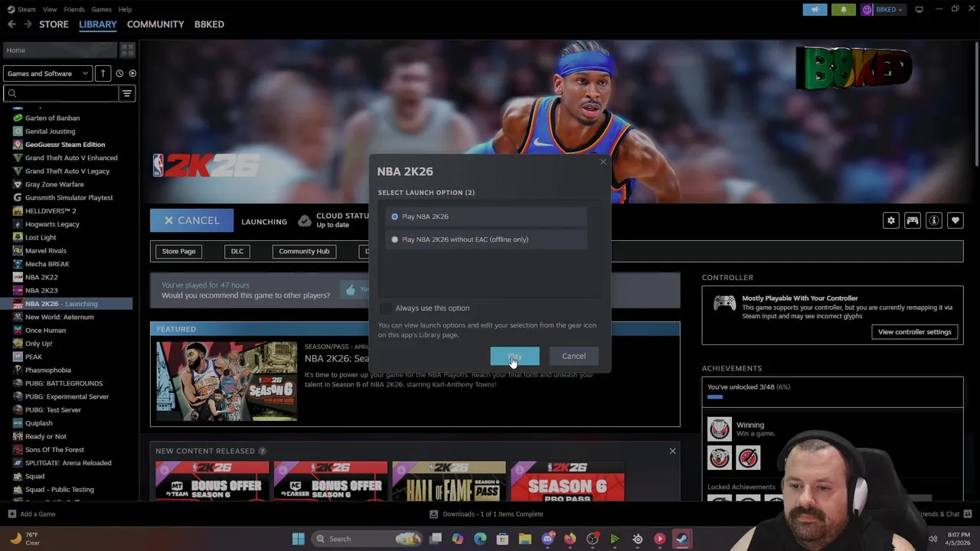The height and width of the screenshot is (551, 980).
Task: Open Downloads status in the bottom bar
Action: click(486, 514)
